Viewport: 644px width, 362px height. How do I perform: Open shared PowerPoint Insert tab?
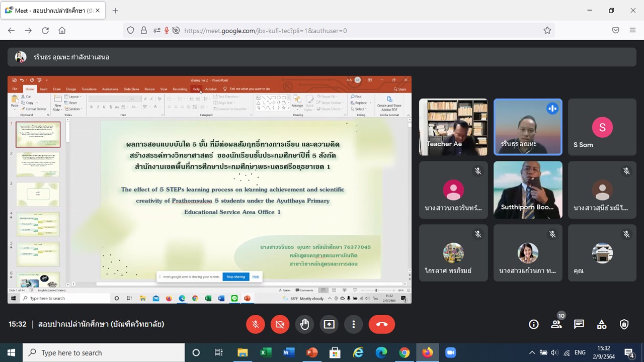(x=44, y=89)
